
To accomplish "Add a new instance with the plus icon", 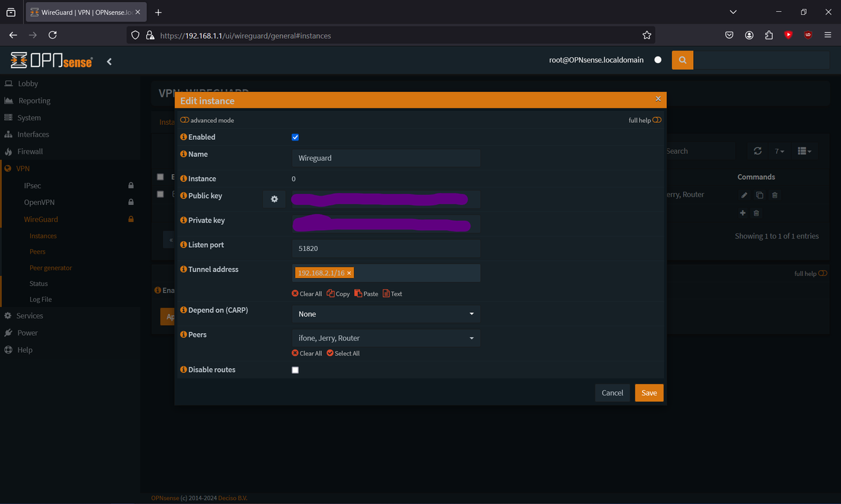I will (x=742, y=213).
